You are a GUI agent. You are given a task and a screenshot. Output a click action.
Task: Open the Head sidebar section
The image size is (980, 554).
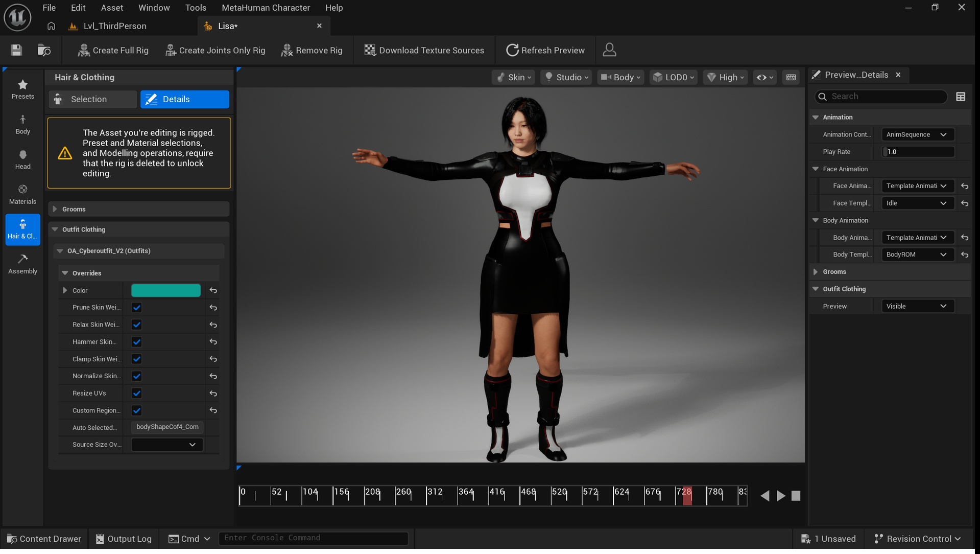[23, 159]
